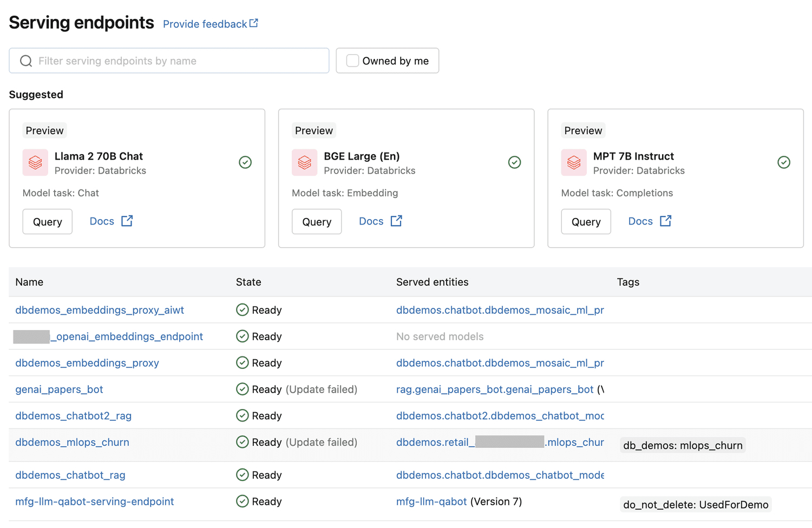Click the Ready check icon beside genai_papers_bot
812x528 pixels.
(x=243, y=389)
